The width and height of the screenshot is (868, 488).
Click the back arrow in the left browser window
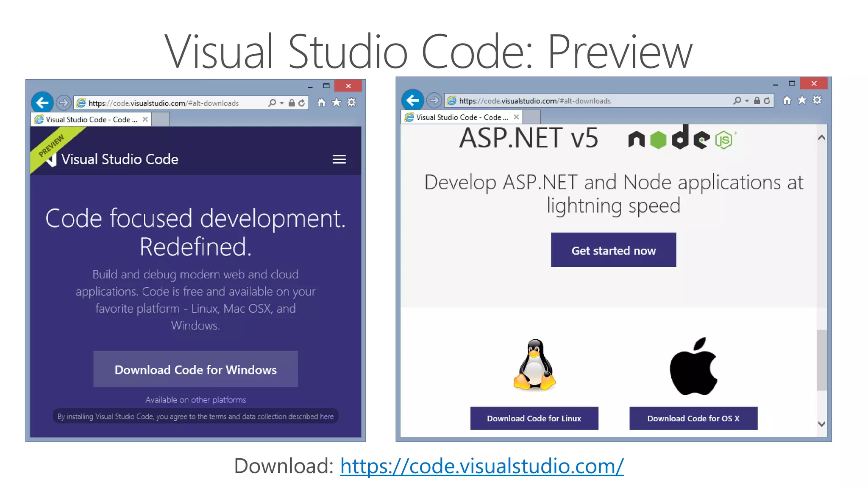tap(42, 103)
